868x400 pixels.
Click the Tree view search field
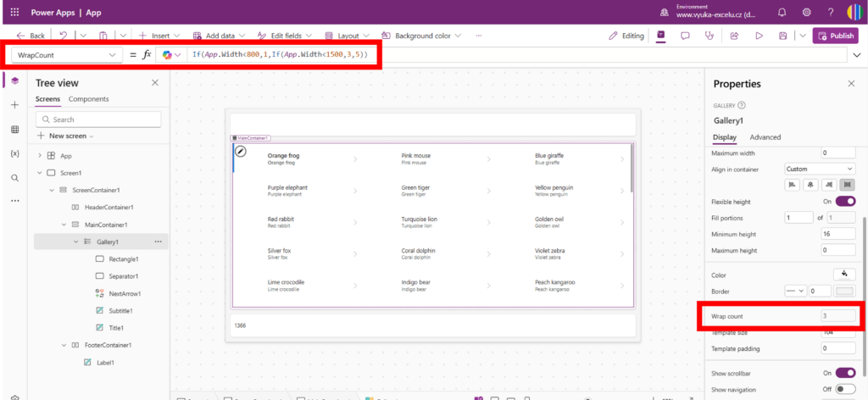click(98, 119)
